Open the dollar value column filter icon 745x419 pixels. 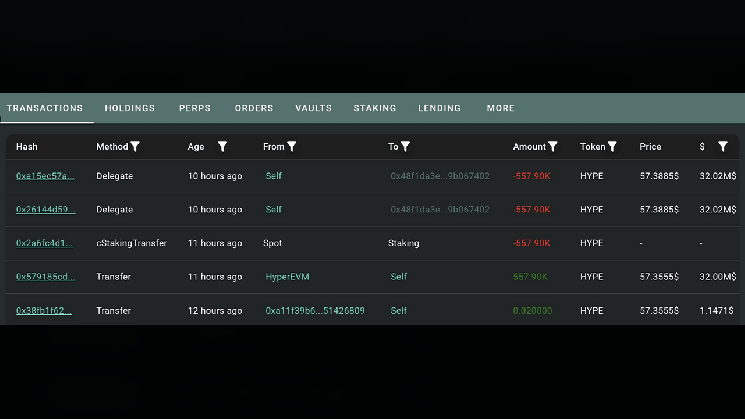[723, 147]
